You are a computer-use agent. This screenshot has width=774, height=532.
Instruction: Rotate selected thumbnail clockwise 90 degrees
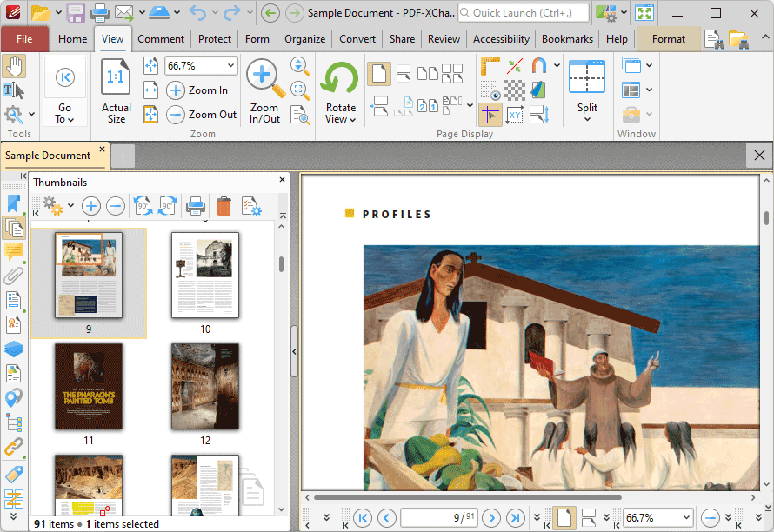(x=167, y=206)
